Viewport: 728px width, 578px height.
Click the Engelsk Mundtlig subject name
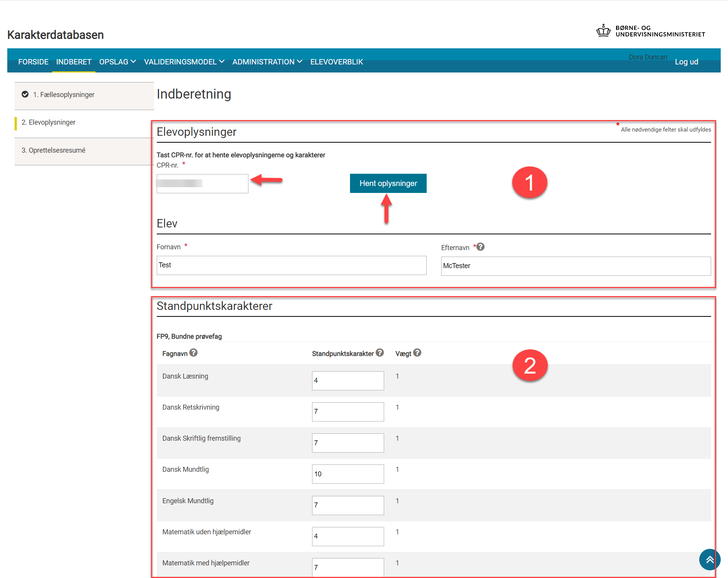188,501
